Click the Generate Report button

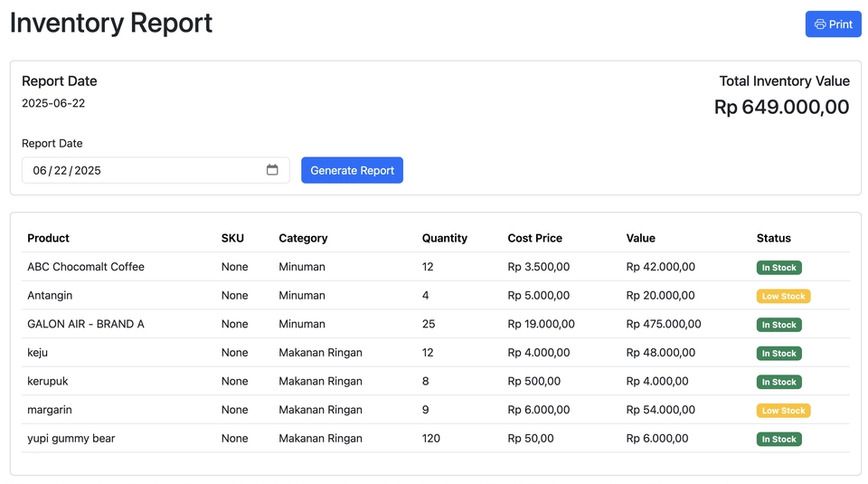pos(352,170)
